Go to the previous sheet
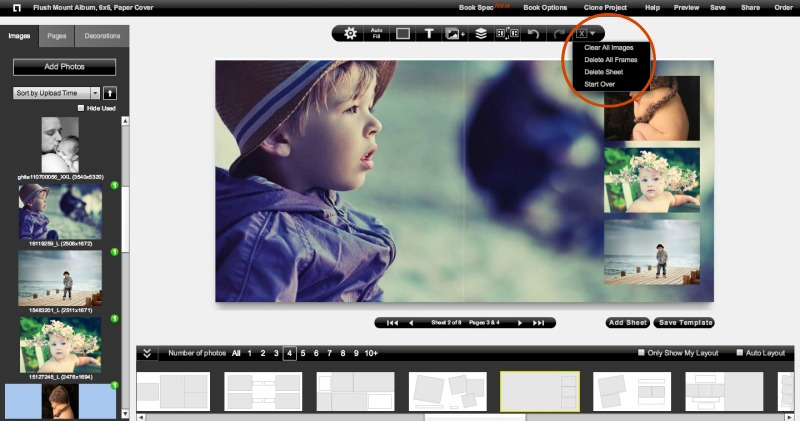The image size is (800, 421). [411, 323]
